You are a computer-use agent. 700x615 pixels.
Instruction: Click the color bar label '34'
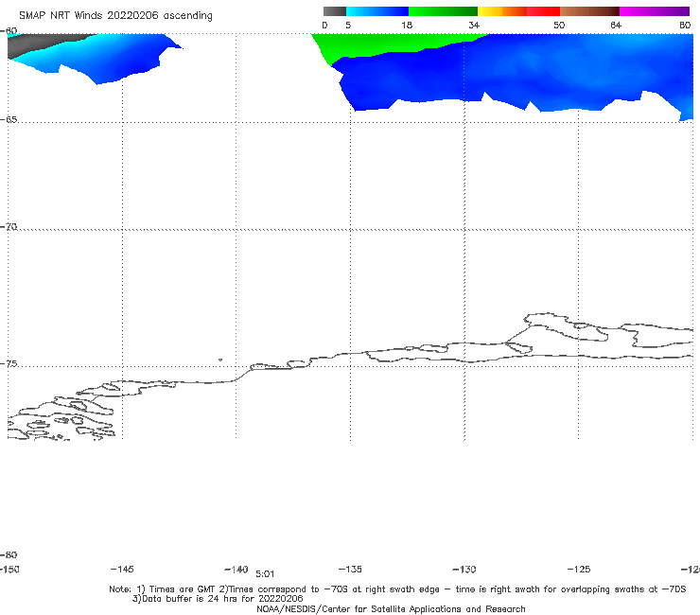pos(474,25)
